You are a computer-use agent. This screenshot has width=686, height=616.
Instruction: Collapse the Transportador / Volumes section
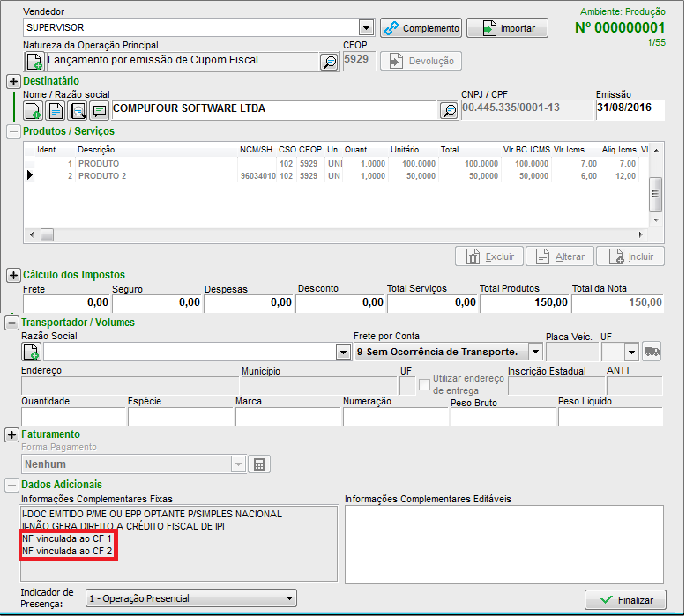[13, 323]
